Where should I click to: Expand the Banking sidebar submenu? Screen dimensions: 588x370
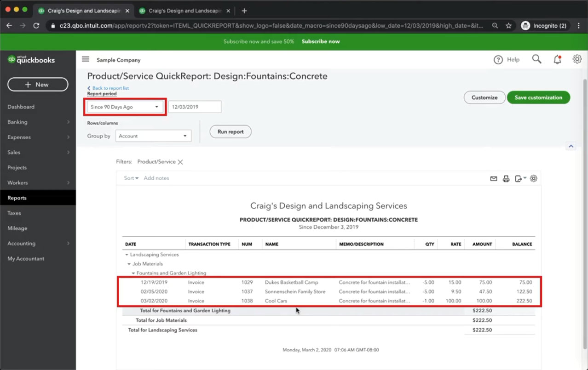68,122
